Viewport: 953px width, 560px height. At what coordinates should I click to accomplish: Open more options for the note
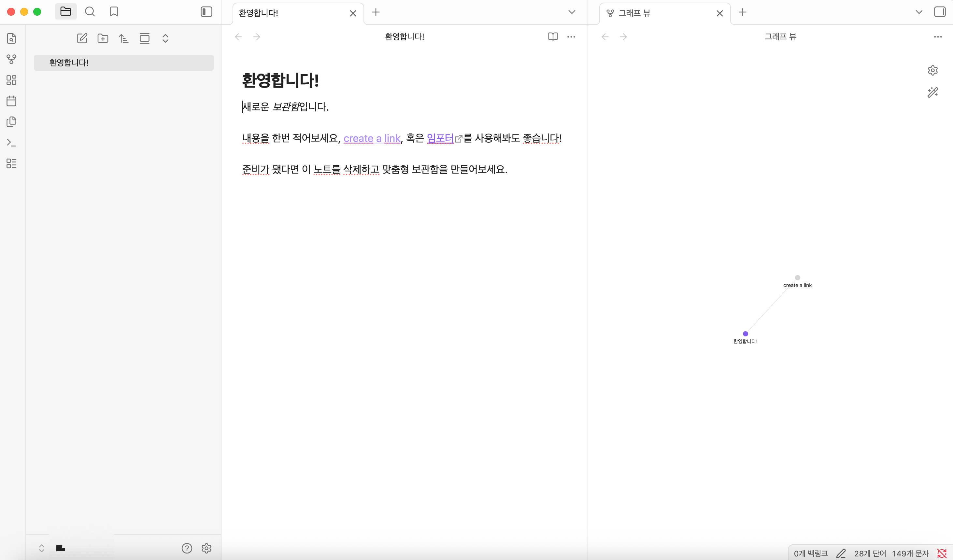click(x=571, y=37)
